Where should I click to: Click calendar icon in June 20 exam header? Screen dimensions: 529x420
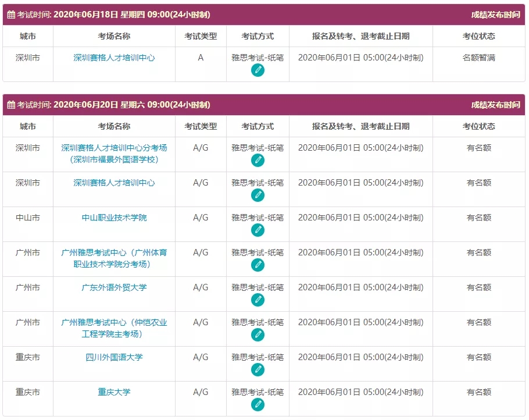click(x=11, y=105)
